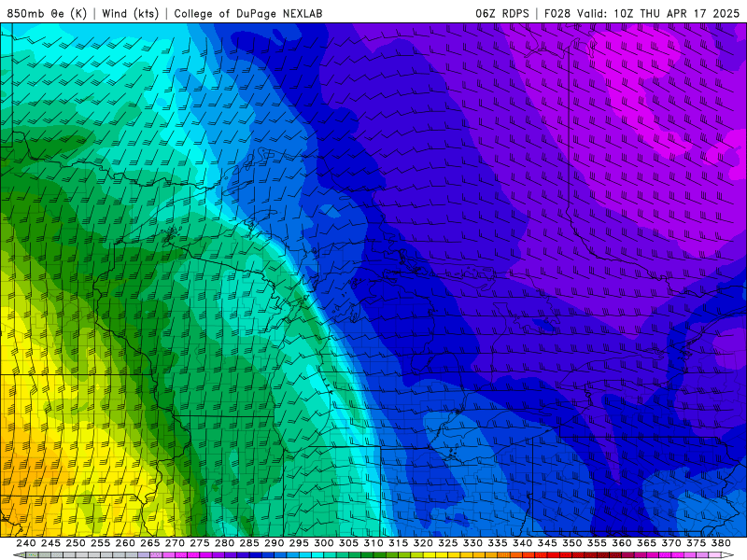Screen dimensions: 747x560
Task: Click the 240 value on the color scale
Action: pos(26,543)
